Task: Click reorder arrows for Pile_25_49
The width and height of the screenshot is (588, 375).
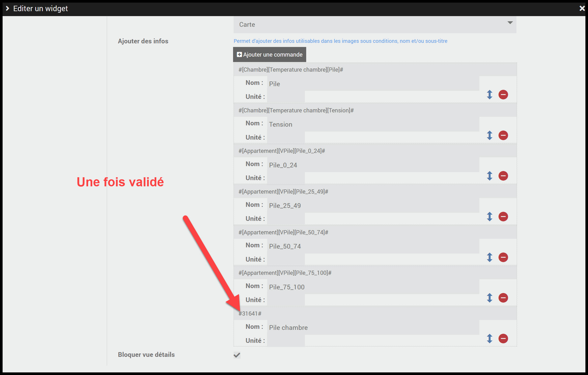Action: point(489,216)
